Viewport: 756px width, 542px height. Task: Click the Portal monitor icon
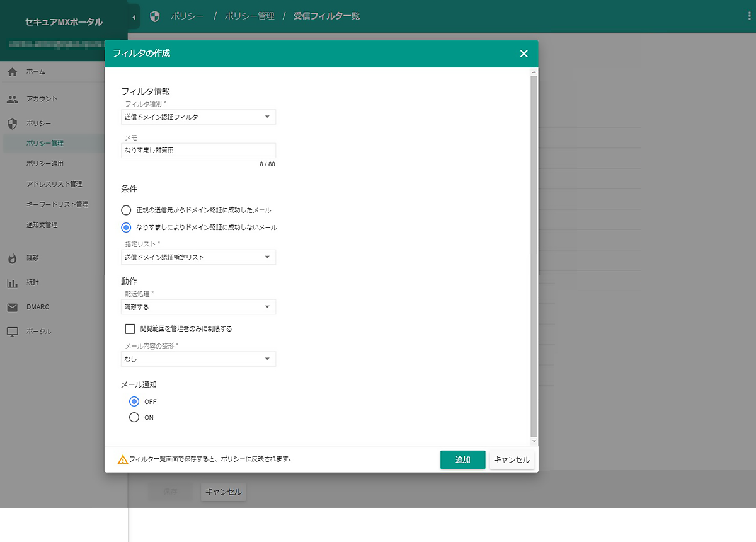12,332
